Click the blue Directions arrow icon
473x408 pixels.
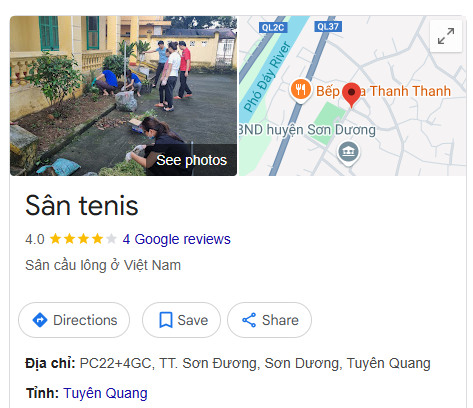[40, 320]
